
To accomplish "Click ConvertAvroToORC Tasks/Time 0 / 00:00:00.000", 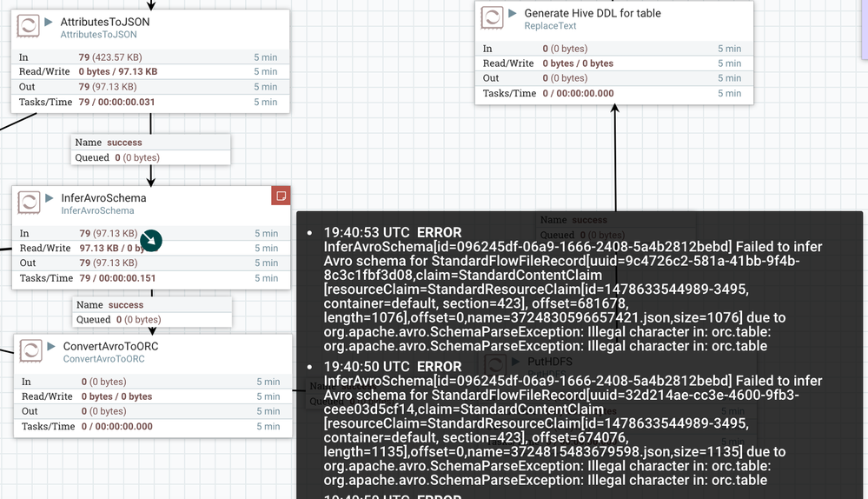I will (x=116, y=427).
